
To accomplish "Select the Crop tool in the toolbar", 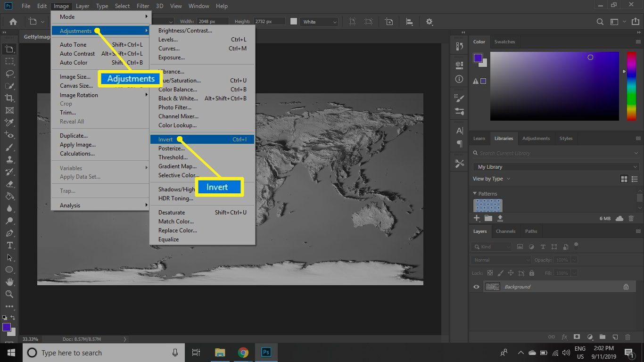I will click(9, 98).
